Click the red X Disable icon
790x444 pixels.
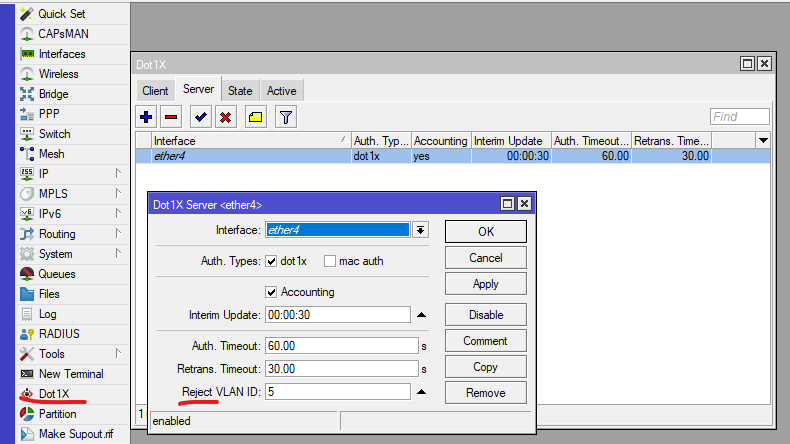(x=226, y=117)
